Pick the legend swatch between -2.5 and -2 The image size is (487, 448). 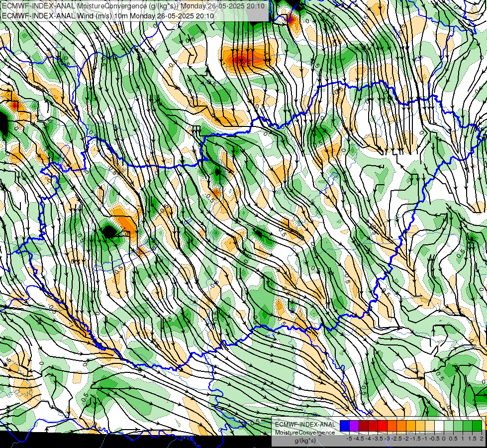point(401,426)
